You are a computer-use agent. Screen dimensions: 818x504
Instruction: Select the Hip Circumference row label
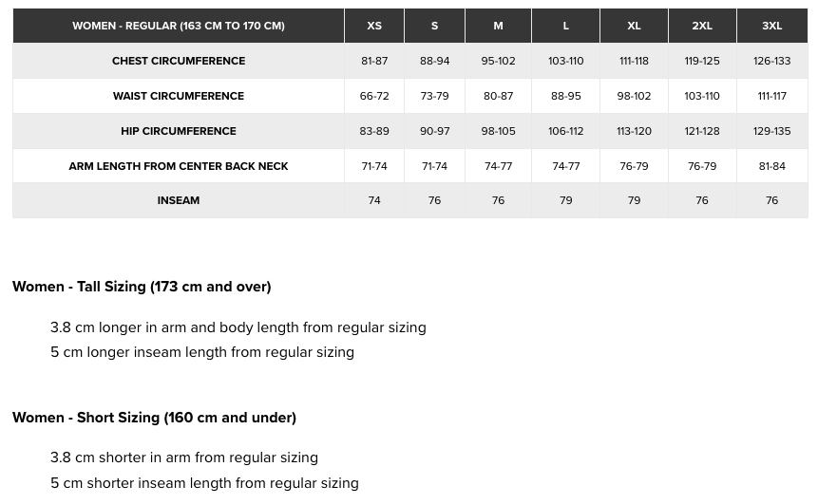click(x=179, y=131)
